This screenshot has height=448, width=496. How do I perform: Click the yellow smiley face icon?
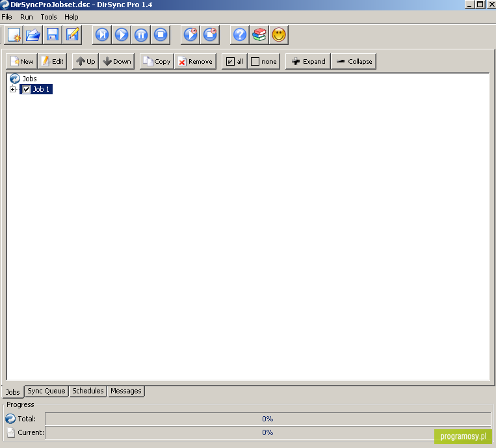click(279, 35)
